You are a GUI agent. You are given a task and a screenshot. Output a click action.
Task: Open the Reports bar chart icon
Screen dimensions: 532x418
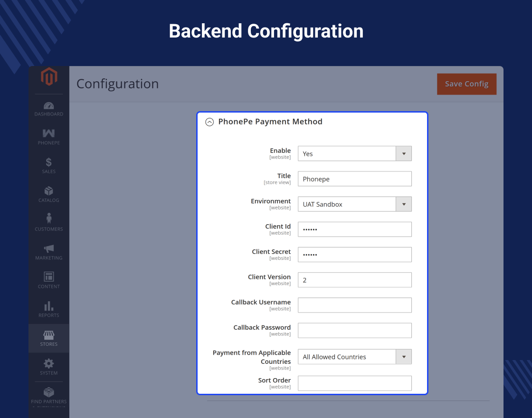click(x=48, y=306)
